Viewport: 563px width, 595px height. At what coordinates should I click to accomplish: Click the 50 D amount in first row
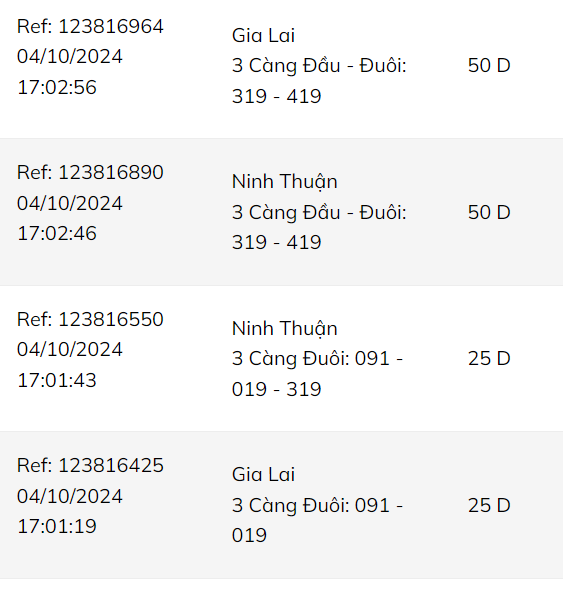(x=489, y=66)
